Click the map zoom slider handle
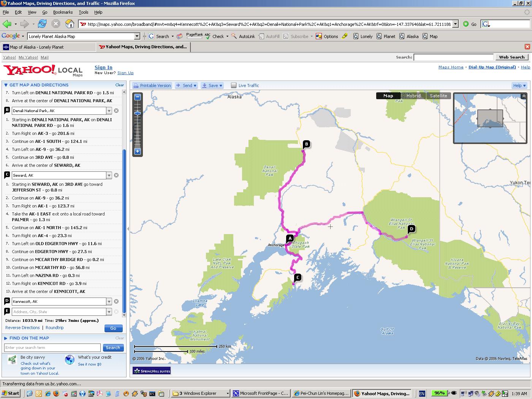 tap(138, 113)
